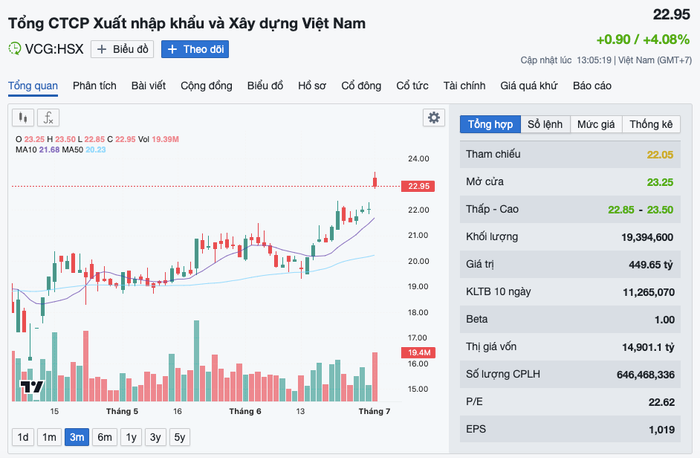Click the 19.4M volume label
700x458 pixels.
(x=418, y=353)
